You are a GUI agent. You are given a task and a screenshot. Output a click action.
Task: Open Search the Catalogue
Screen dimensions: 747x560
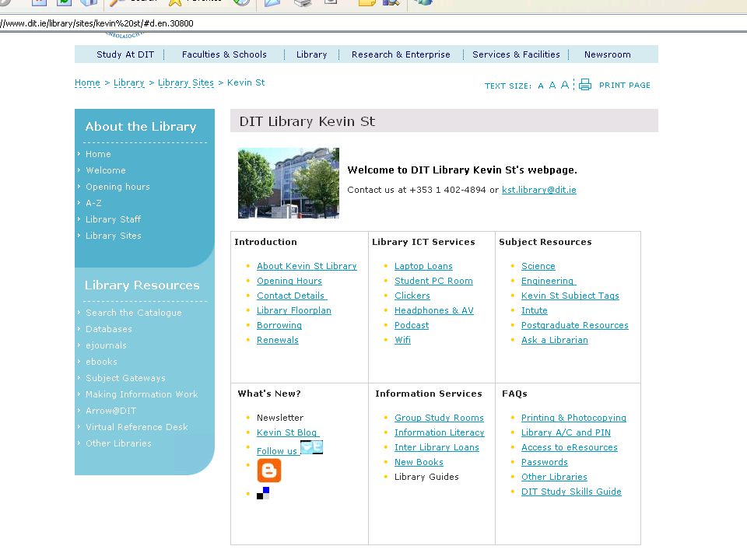click(x=134, y=313)
